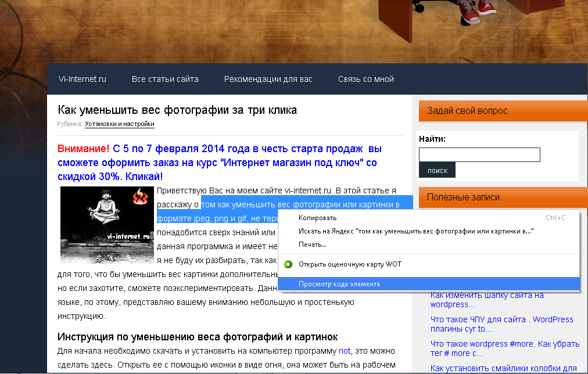
Task: Select 'Искать на Яндекс' context menu entry
Action: click(x=415, y=231)
